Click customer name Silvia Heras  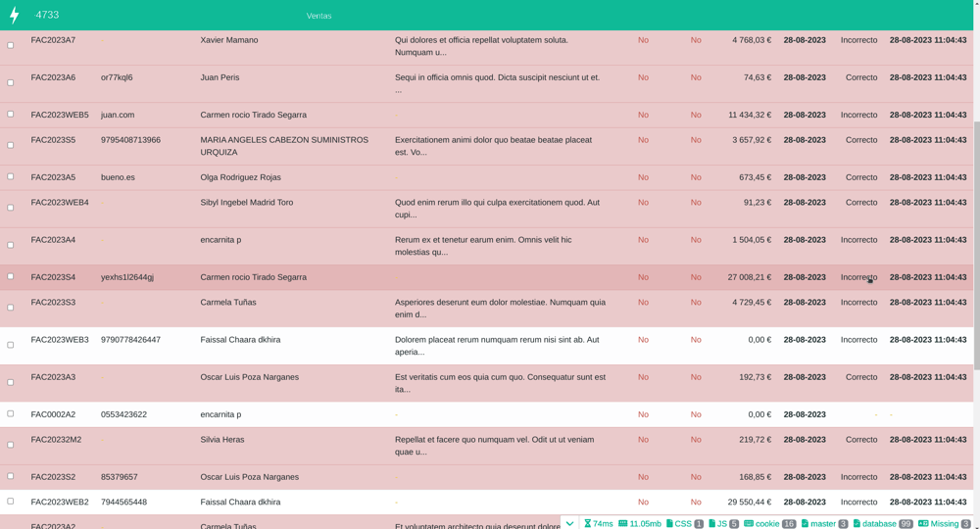222,440
